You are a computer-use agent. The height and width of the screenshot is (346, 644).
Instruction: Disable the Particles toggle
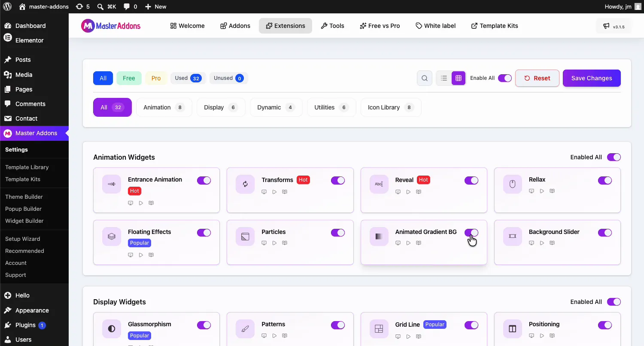[x=338, y=233]
